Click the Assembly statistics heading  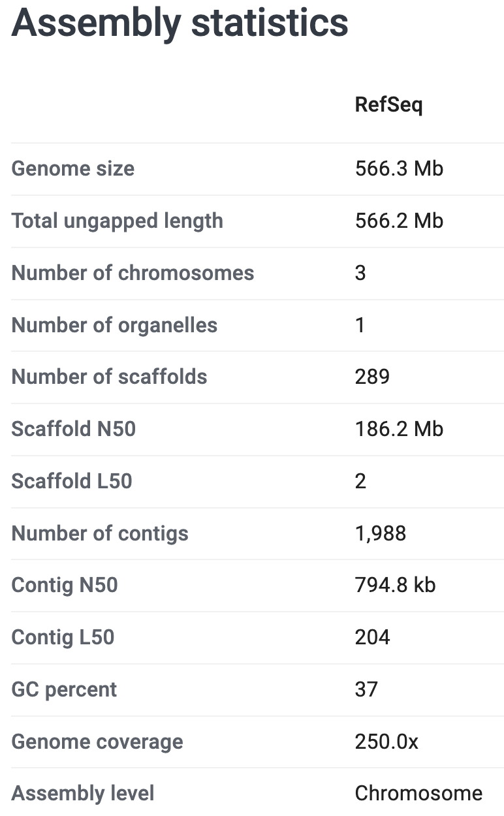[x=180, y=23]
